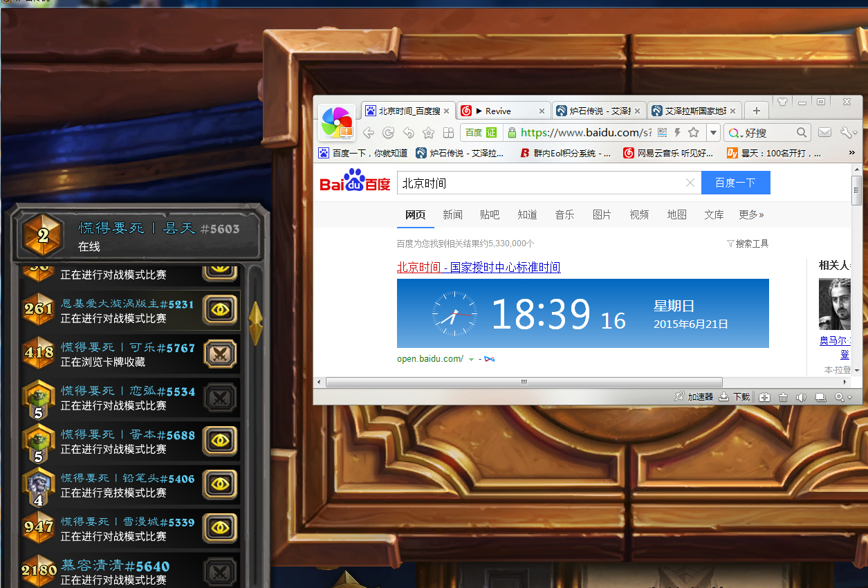The image size is (868, 588).
Task: Open the page zoom dropdown in status bar
Action: pyautogui.click(x=844, y=397)
